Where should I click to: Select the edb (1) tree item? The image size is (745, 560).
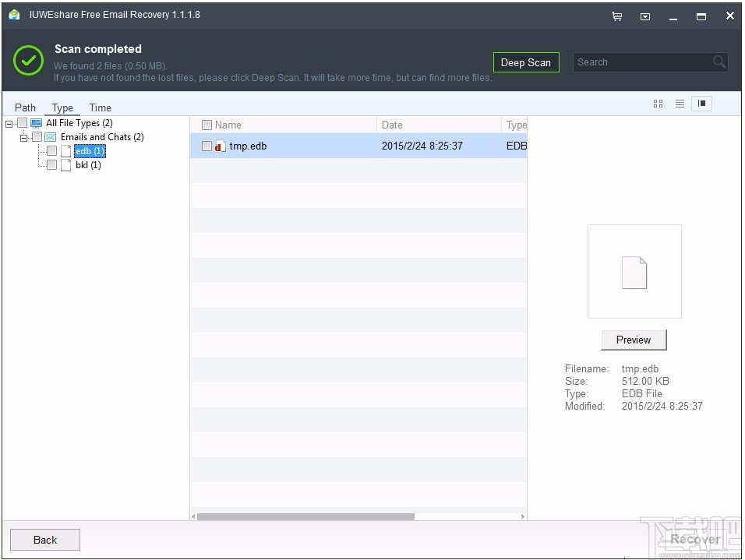[x=90, y=151]
